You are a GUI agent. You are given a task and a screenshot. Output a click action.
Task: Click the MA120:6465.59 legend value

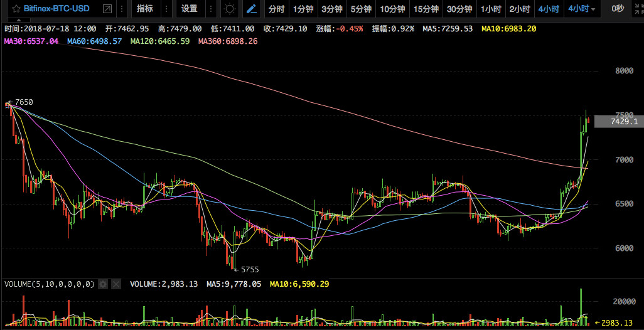(x=160, y=41)
